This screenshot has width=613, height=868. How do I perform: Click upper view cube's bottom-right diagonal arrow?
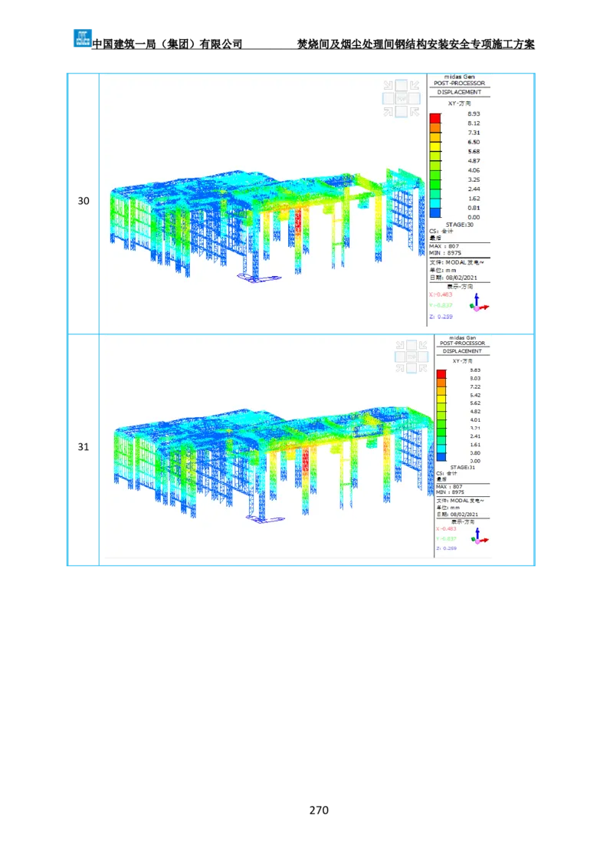click(415, 112)
